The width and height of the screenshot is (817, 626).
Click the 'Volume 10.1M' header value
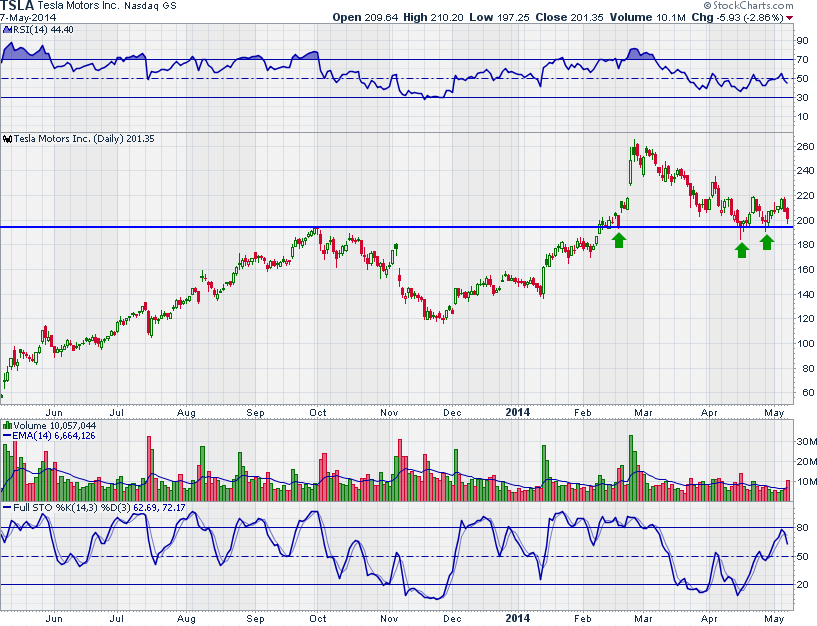pos(648,17)
